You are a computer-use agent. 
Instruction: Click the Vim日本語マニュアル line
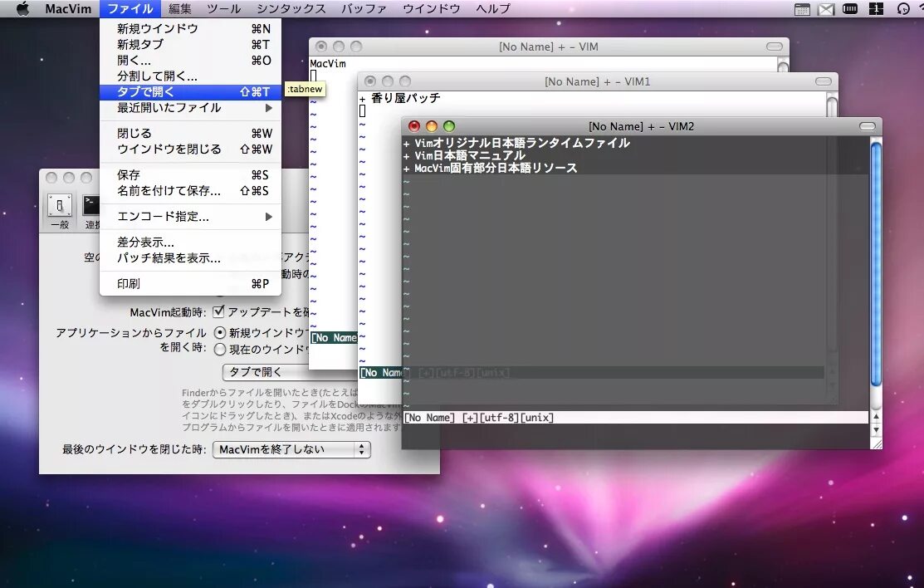click(x=464, y=155)
